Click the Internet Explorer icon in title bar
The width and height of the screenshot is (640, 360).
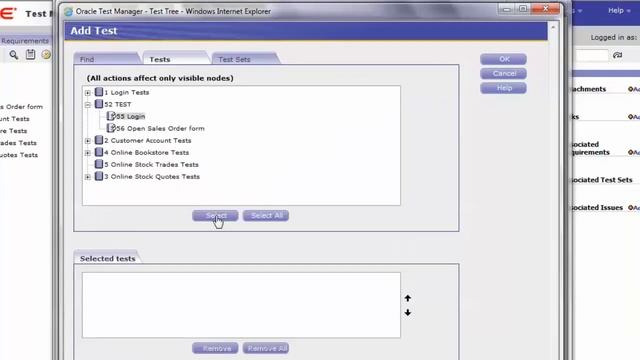[x=69, y=11]
